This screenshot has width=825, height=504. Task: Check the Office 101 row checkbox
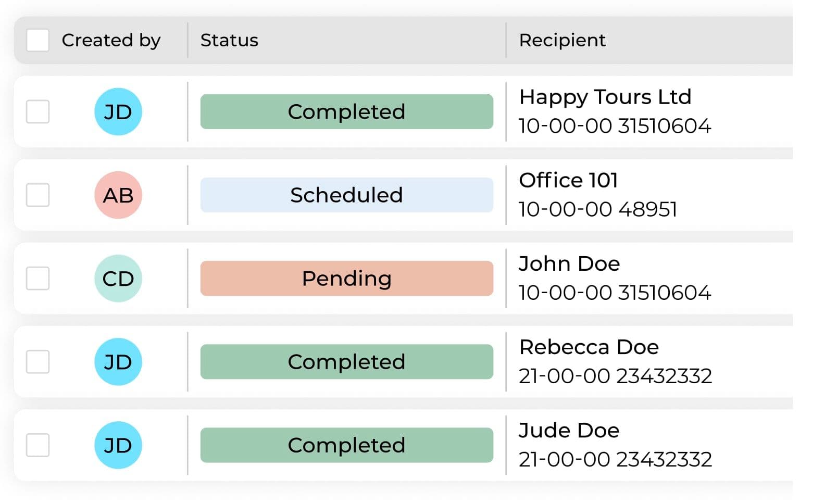[38, 195]
